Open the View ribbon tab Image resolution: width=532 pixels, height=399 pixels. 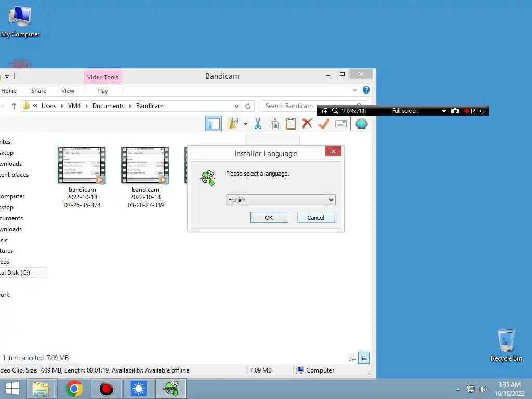coord(68,91)
